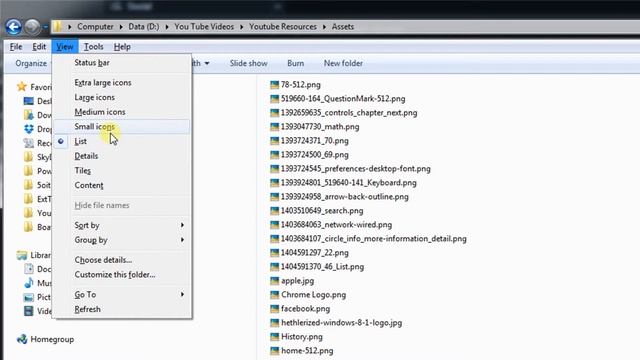Screen dimensions: 640x360
Task: Click the Homegroup icon in sidebar
Action: coord(22,339)
